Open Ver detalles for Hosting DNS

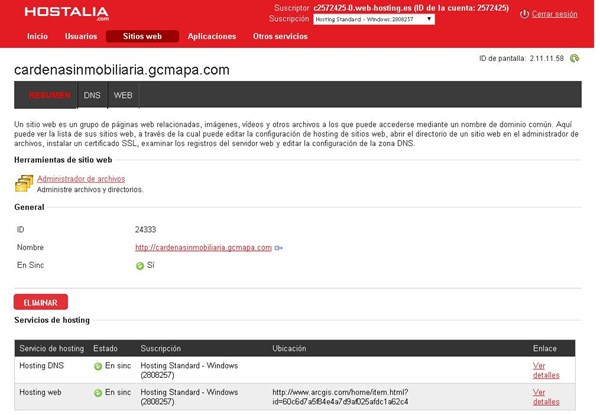pos(546,370)
